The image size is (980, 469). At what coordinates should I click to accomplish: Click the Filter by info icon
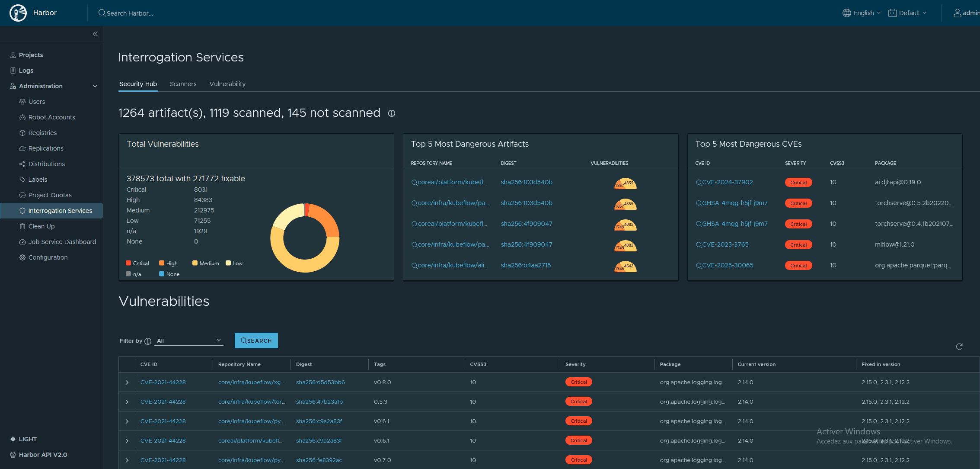point(148,341)
